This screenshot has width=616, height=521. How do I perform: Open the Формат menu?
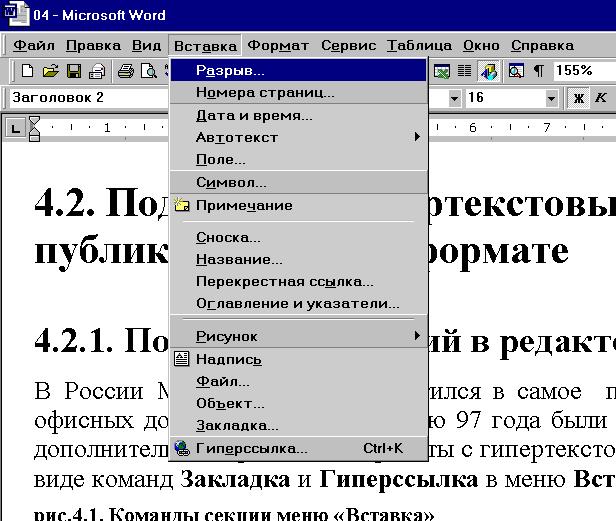point(278,46)
